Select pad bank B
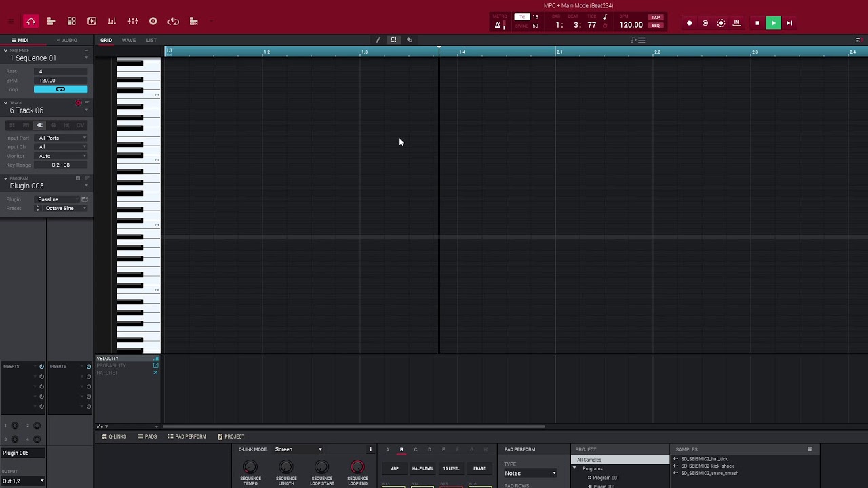This screenshot has width=868, height=488. [401, 449]
